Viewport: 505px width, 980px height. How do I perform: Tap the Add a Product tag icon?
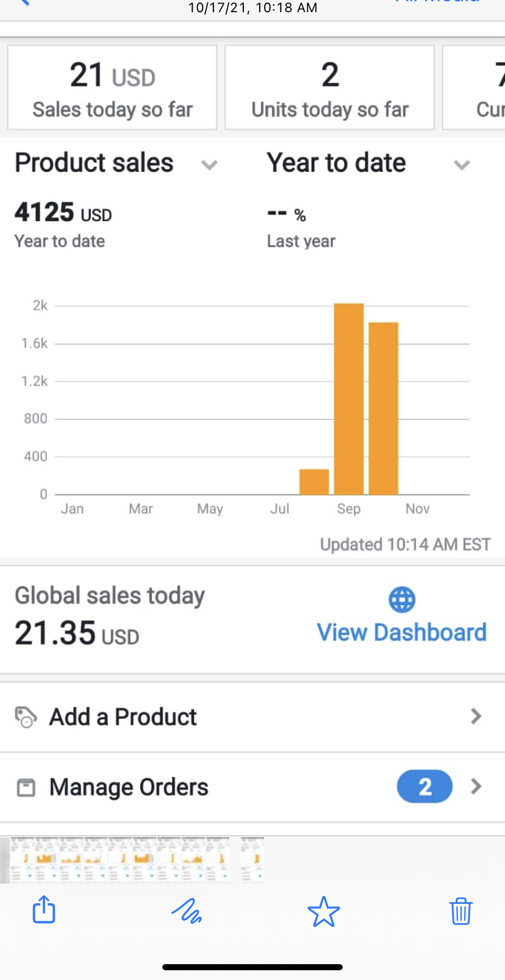(26, 717)
